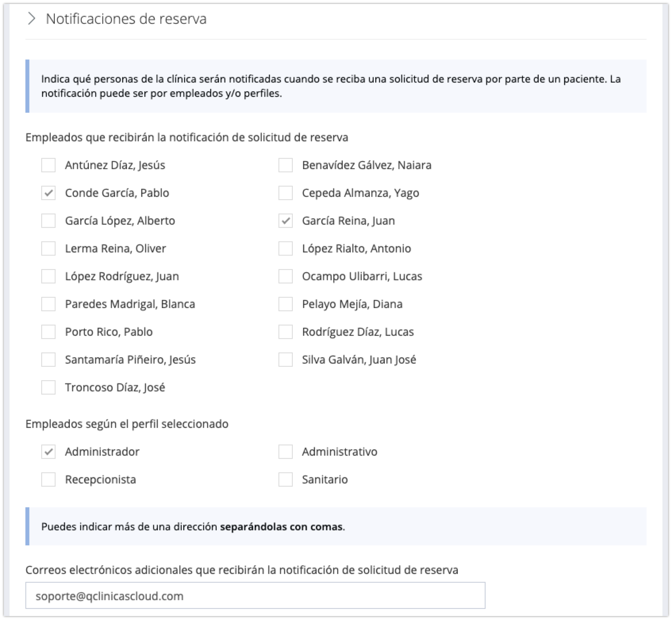Select Santamaría Piñeiro, Jesús checkbox
The width and height of the screenshot is (672, 620).
[x=48, y=360]
